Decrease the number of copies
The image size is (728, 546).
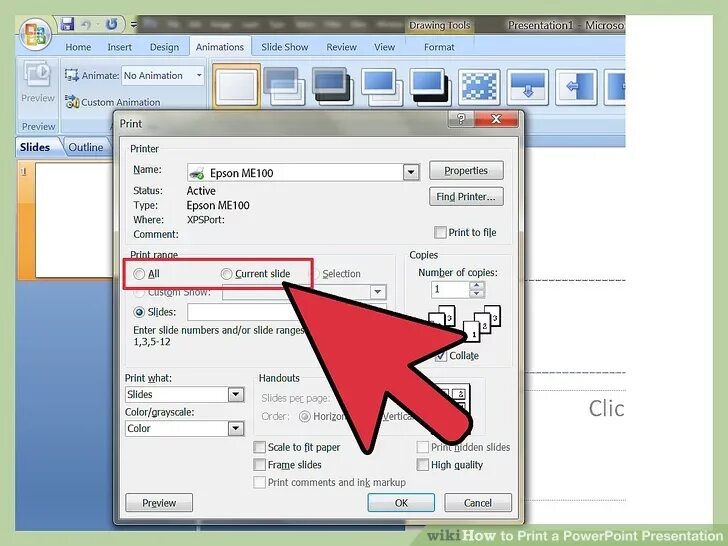(477, 294)
